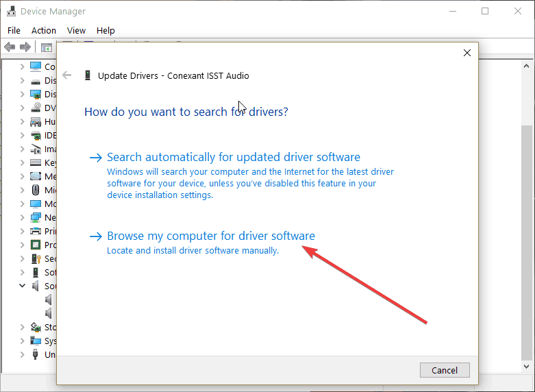The width and height of the screenshot is (535, 392).
Task: Click the Processors category chip icon
Action: point(36,245)
